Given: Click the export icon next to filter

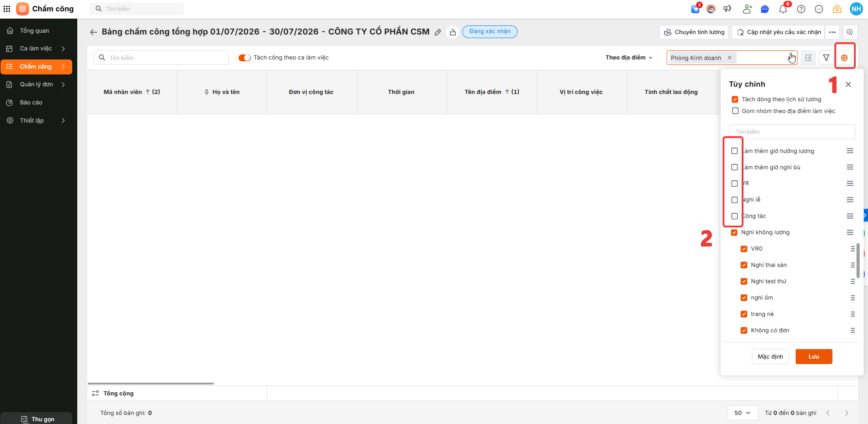Looking at the screenshot, I should 808,58.
